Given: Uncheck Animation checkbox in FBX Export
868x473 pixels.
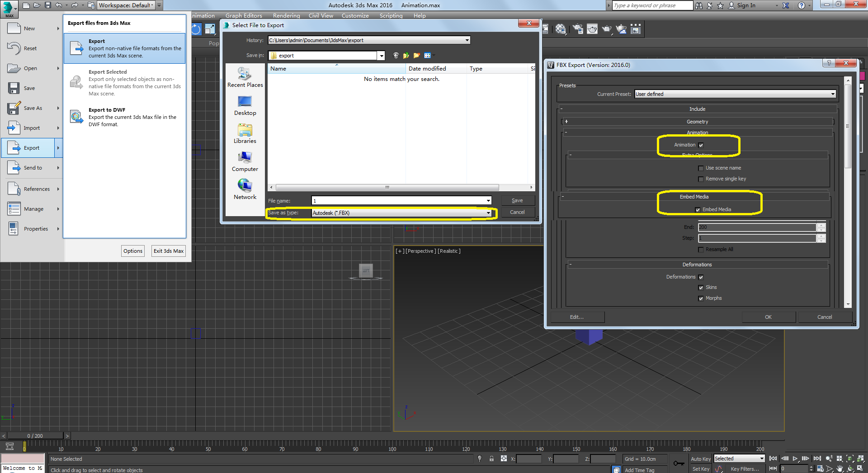Looking at the screenshot, I should 701,145.
